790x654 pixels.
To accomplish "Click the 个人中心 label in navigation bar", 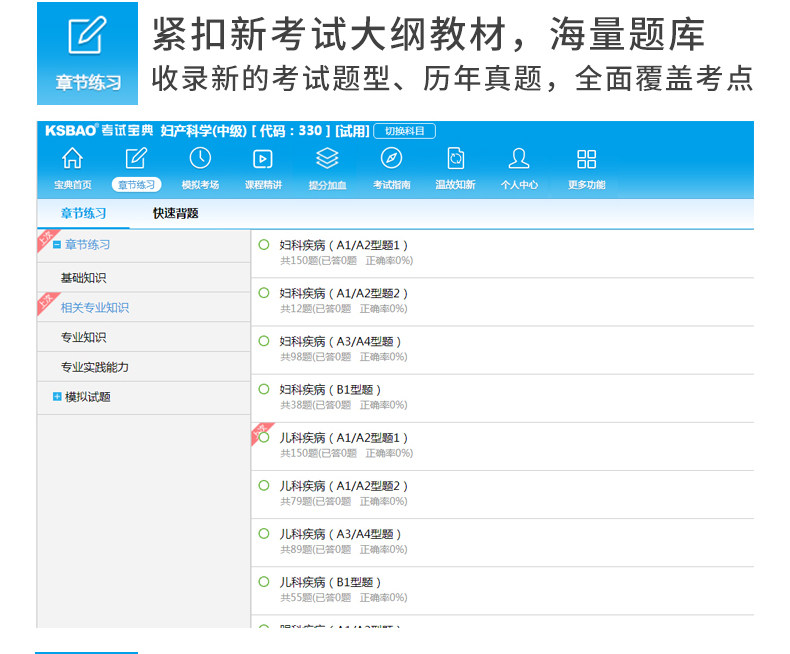I will pyautogui.click(x=519, y=185).
